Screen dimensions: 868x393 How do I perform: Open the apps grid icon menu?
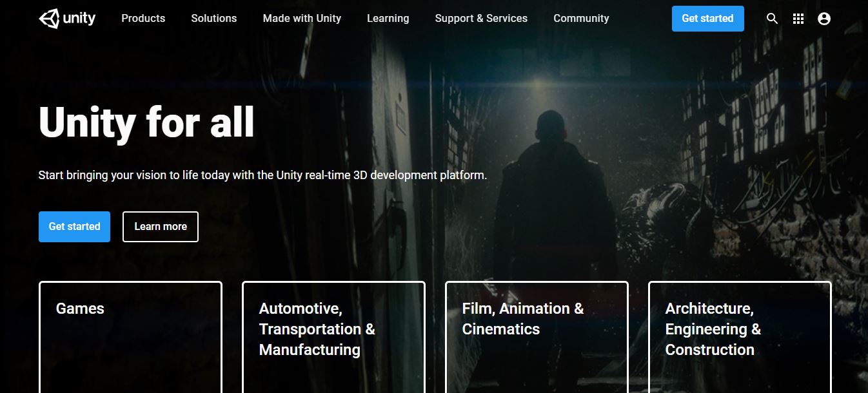coord(798,19)
